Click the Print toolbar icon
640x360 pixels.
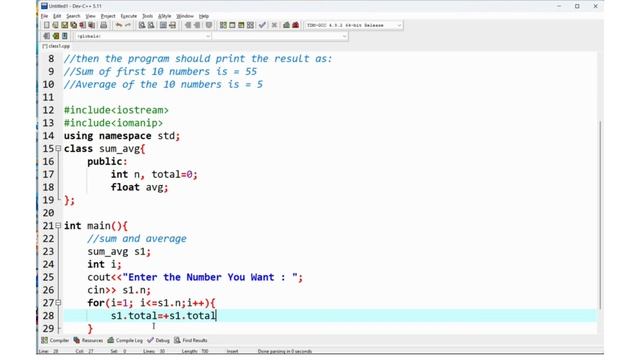coord(104,25)
